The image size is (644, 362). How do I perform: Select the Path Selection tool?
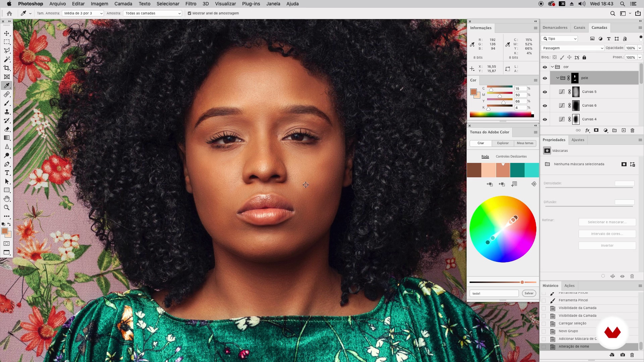click(x=7, y=181)
